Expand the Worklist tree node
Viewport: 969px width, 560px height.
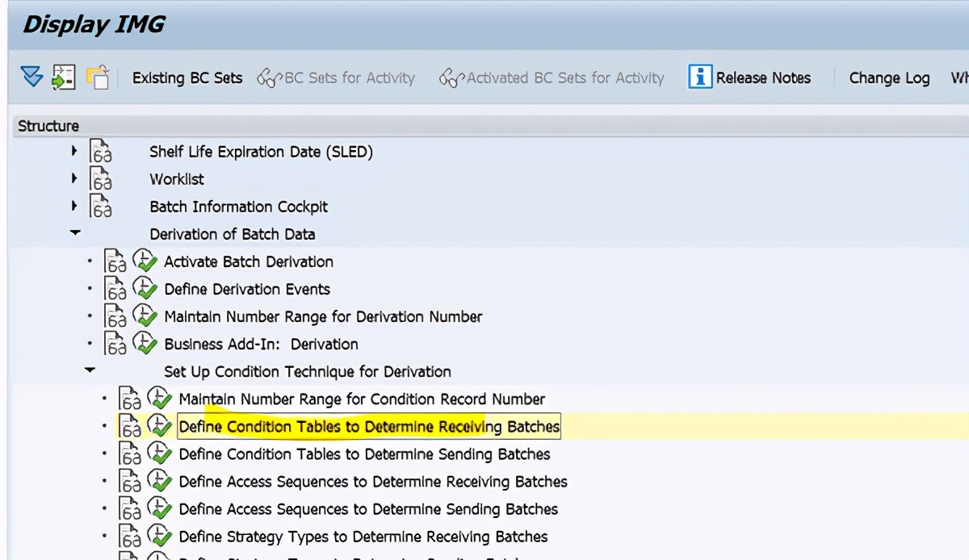[74, 178]
